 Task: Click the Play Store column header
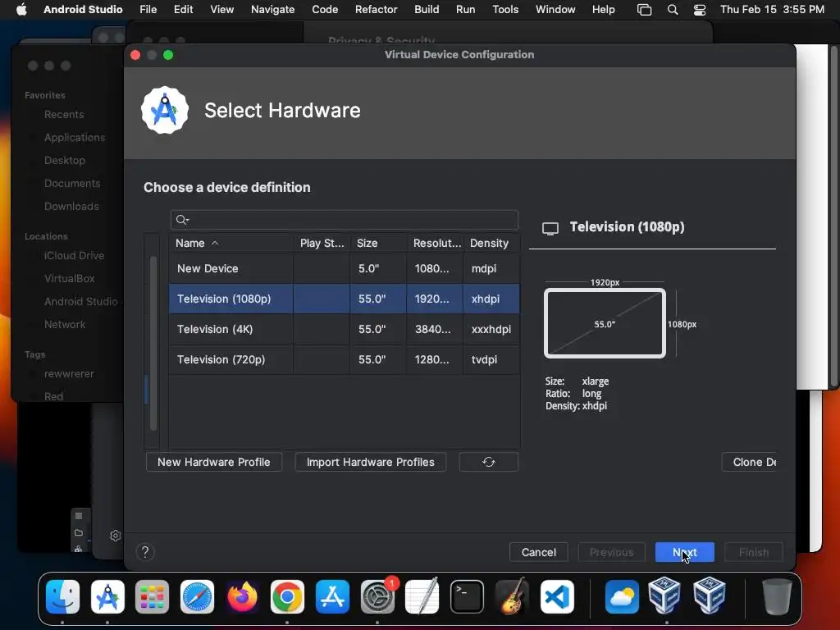(x=322, y=243)
